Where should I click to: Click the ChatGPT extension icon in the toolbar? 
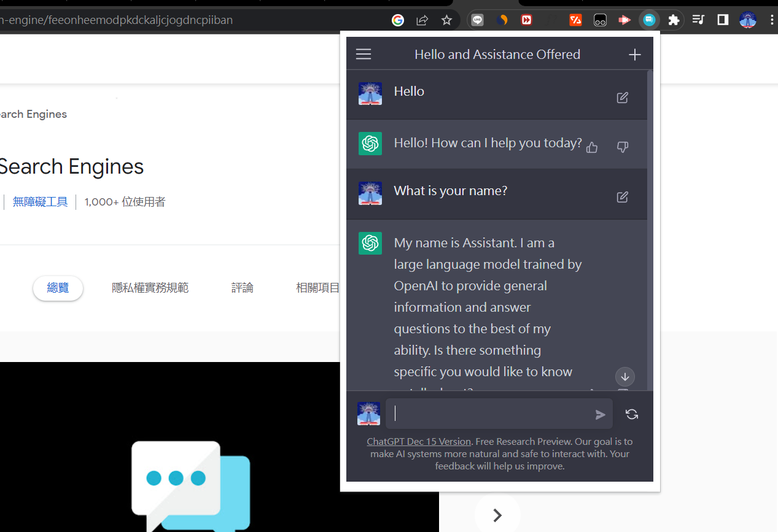649,20
